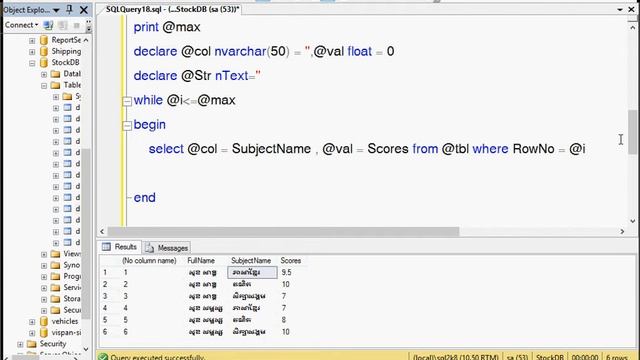Switch to the Messages tab
This screenshot has width=640, height=360.
[167, 248]
